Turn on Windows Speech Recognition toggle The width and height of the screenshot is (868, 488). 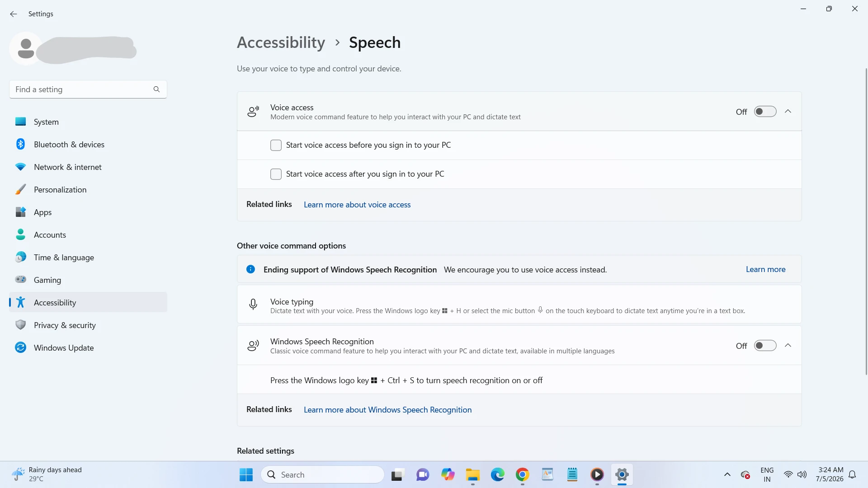(765, 346)
